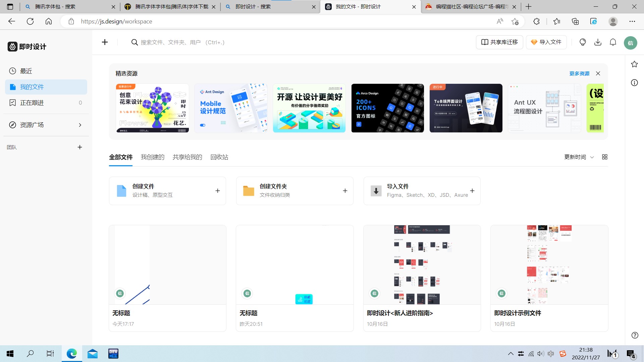Viewport: 644px width, 362px height.
Task: Switch to the 共享给我的 tab
Action: tap(187, 157)
